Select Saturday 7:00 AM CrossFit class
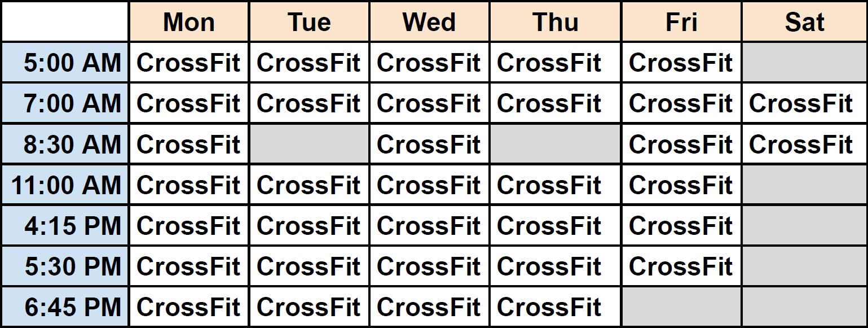This screenshot has height=328, width=868. click(801, 104)
